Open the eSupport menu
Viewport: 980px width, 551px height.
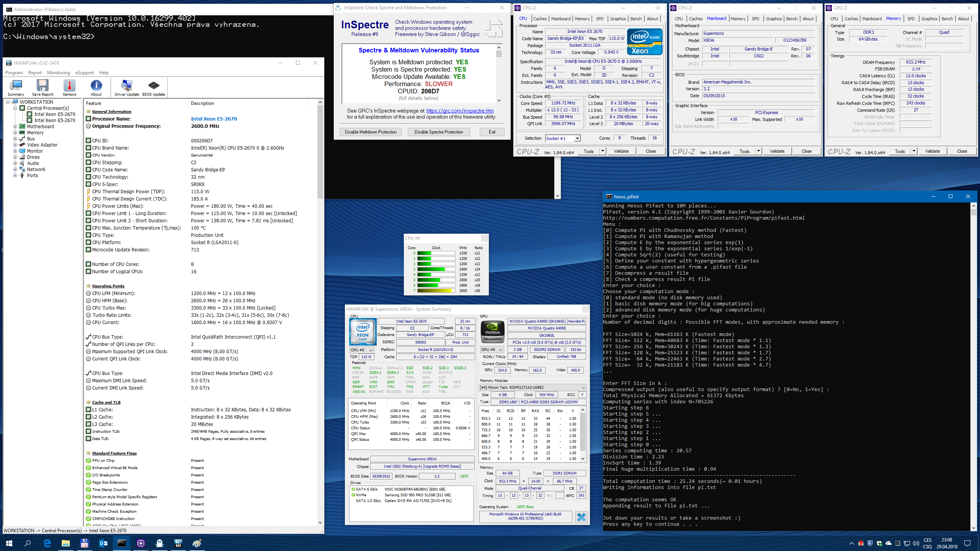pos(84,73)
